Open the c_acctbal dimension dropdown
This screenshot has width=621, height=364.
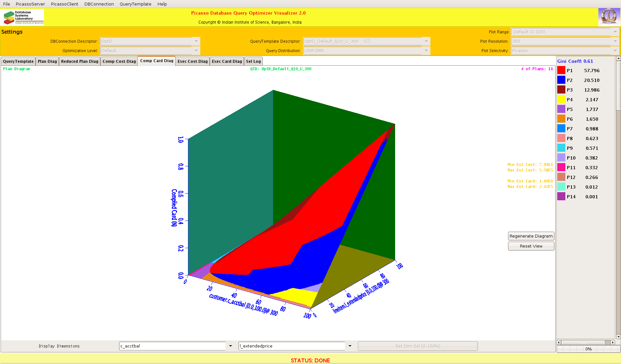pos(230,346)
